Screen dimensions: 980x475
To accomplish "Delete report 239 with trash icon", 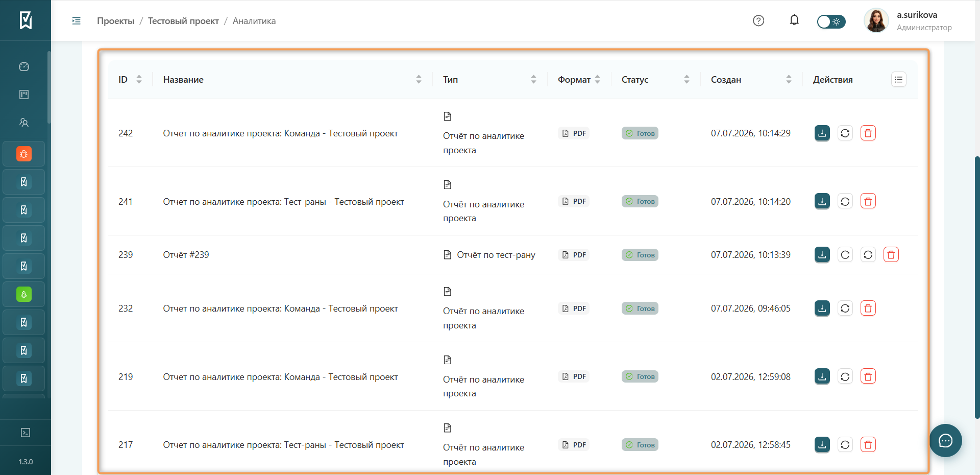I will point(891,254).
